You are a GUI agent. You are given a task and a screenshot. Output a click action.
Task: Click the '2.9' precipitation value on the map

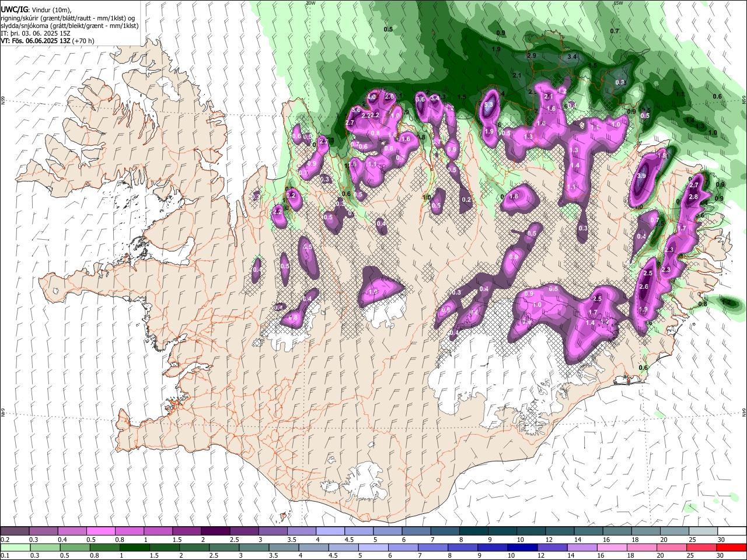532,55
